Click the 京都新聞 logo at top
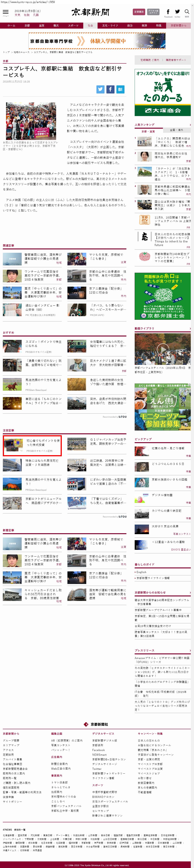The height and width of the screenshot is (868, 194). (90, 12)
